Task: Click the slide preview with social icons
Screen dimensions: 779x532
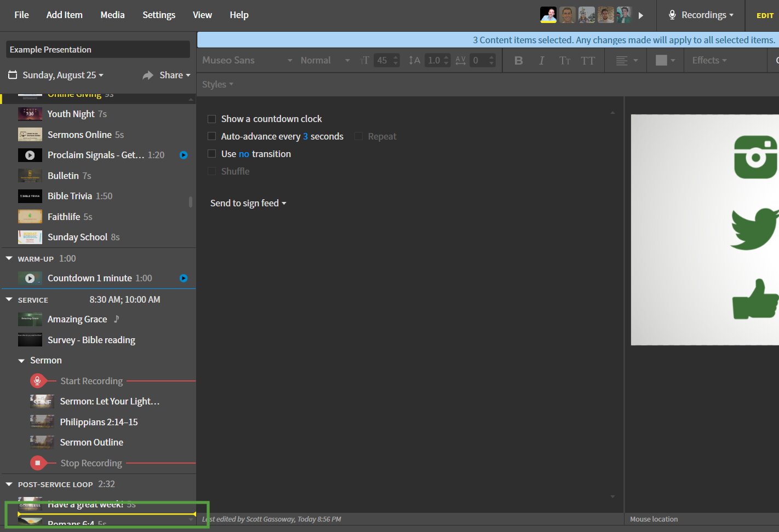Action: 704,230
